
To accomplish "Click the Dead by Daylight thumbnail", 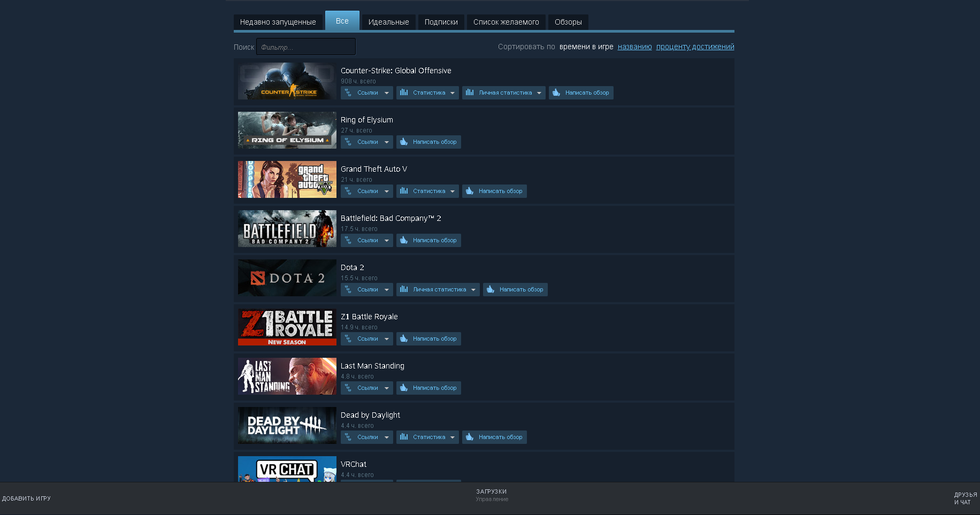I will point(287,425).
